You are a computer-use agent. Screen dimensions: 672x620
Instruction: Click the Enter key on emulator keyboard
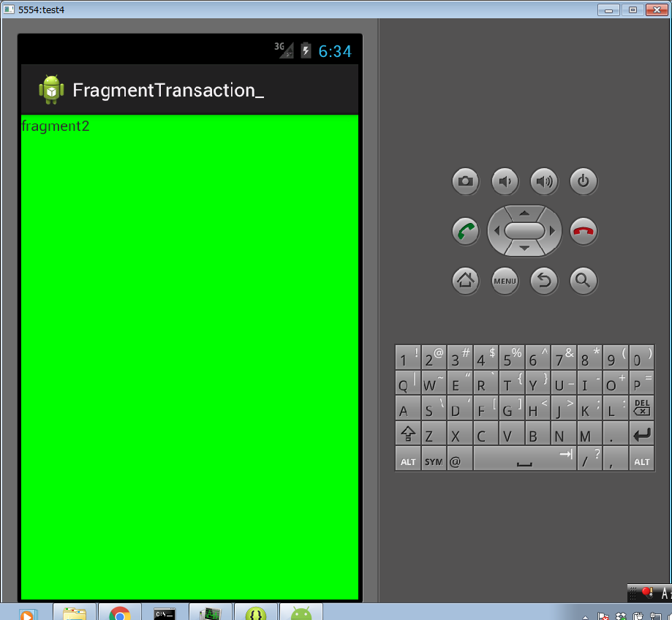(x=641, y=433)
